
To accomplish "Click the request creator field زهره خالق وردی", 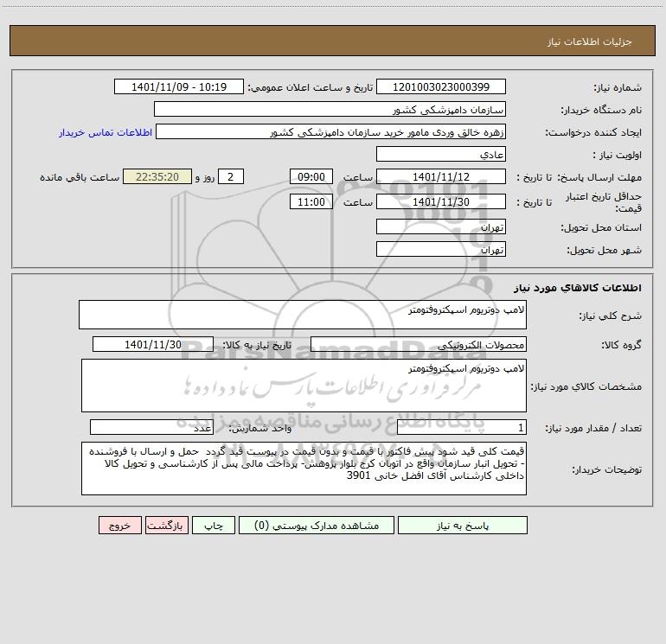I will point(330,132).
